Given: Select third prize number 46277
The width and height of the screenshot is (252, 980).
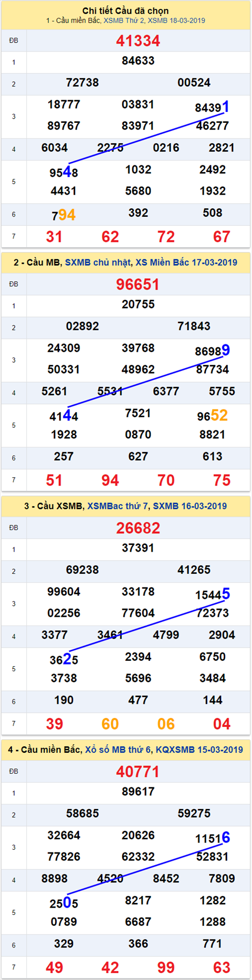Looking at the screenshot, I should (x=213, y=126).
